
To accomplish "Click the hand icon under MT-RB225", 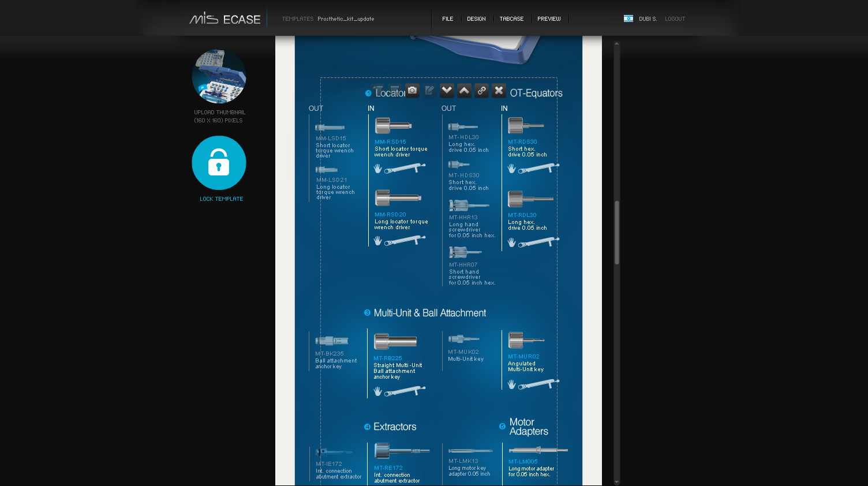I will [378, 391].
